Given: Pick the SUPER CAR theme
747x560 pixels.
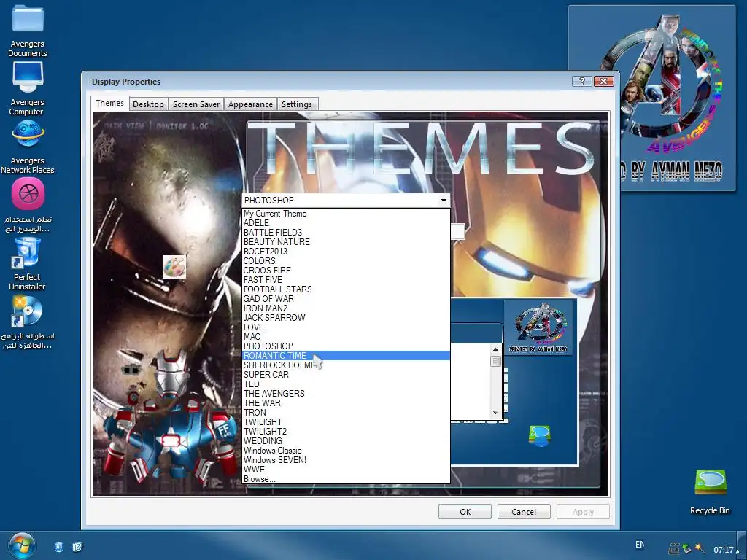Looking at the screenshot, I should click(346, 375).
